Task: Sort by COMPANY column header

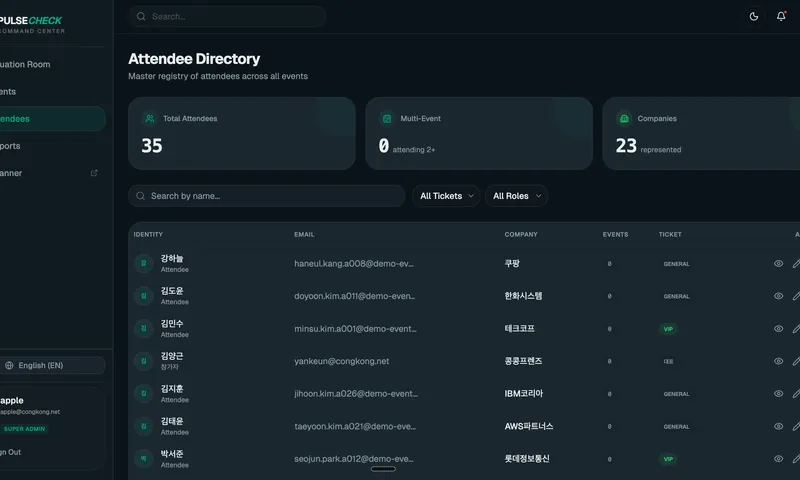Action: [x=521, y=234]
